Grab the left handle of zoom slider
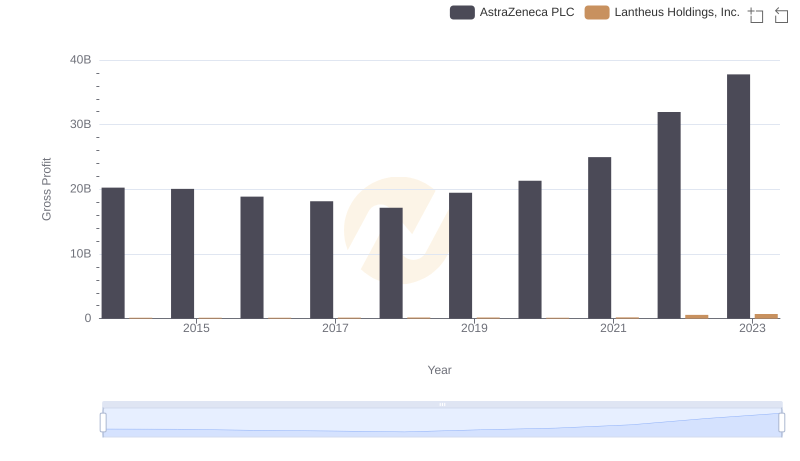The height and width of the screenshot is (461, 800). pos(103,423)
